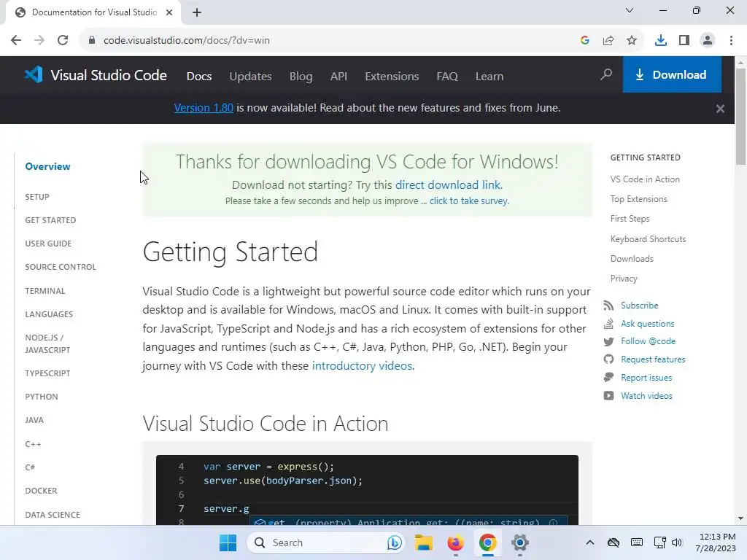Click the Visual Studio Code logo
Image resolution: width=747 pixels, height=560 pixels.
(96, 75)
